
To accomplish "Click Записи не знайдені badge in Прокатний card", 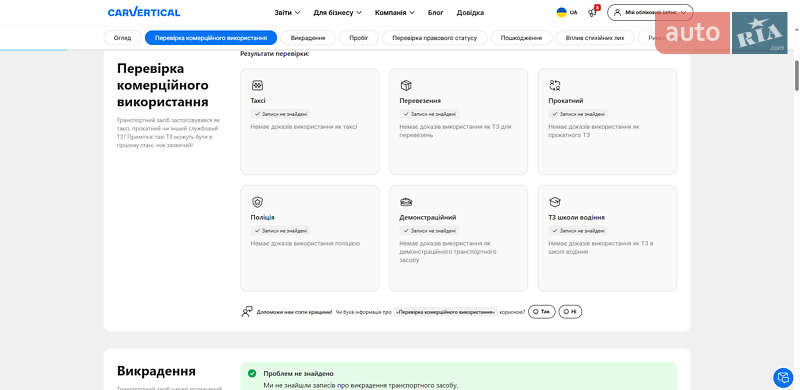I will pyautogui.click(x=578, y=114).
